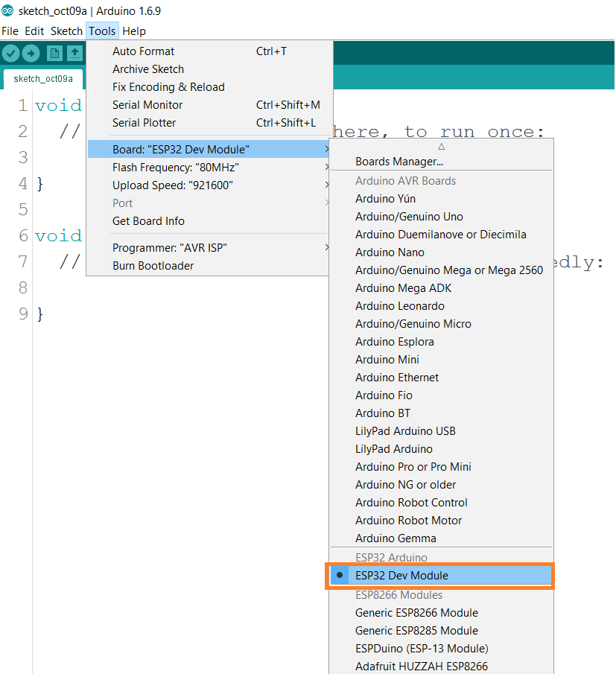Click Get Board Info entry

[209, 221]
